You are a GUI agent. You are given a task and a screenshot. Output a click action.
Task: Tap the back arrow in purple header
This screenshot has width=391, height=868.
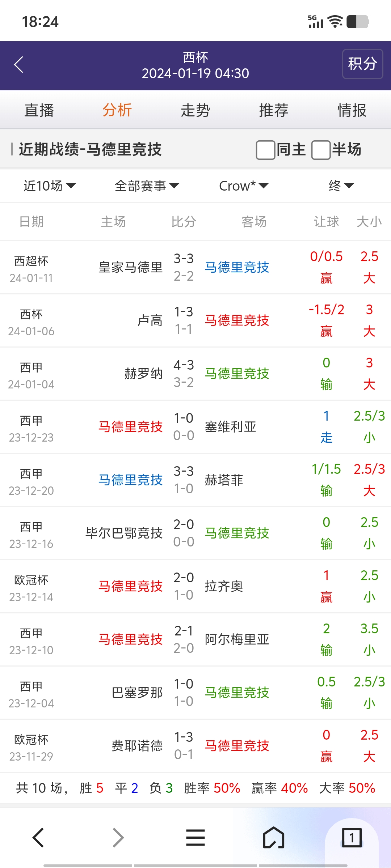tap(19, 65)
